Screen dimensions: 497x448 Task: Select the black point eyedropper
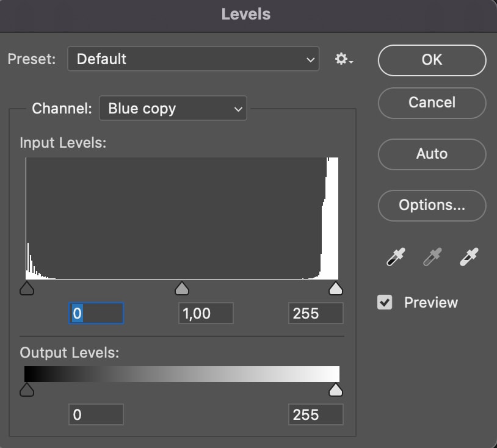click(x=396, y=256)
